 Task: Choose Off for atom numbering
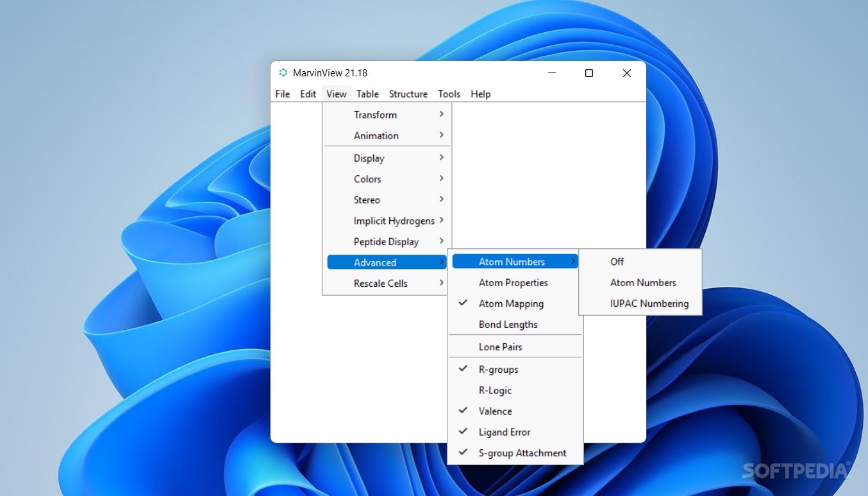coord(640,262)
